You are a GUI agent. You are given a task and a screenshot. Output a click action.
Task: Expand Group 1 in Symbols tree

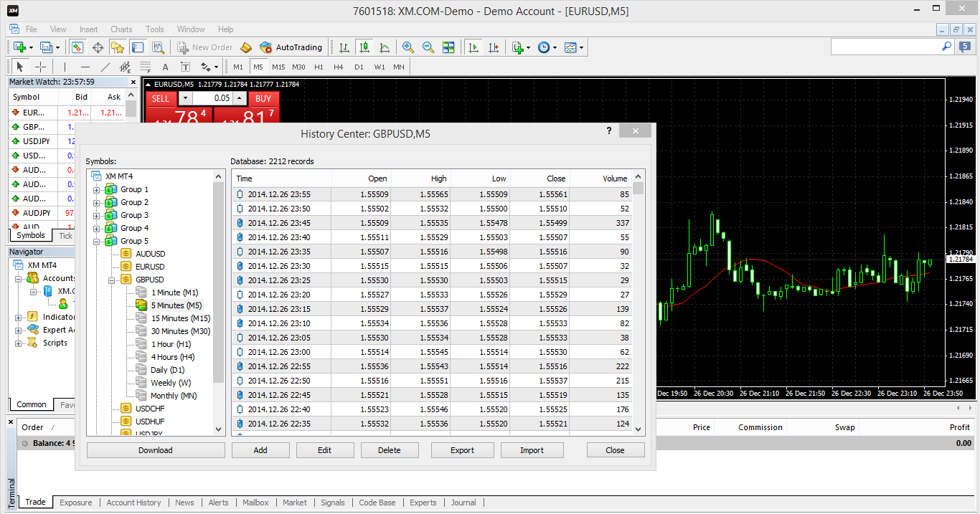pos(96,190)
